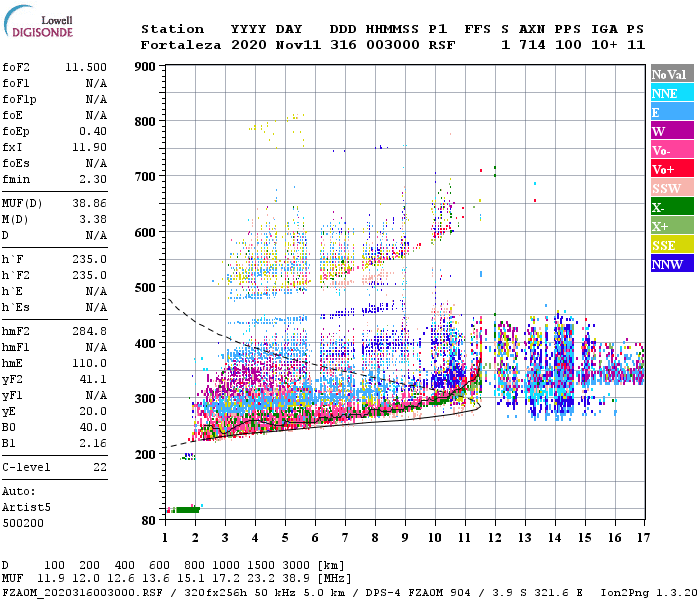Click the Lowell Digisonde logo

[38, 22]
